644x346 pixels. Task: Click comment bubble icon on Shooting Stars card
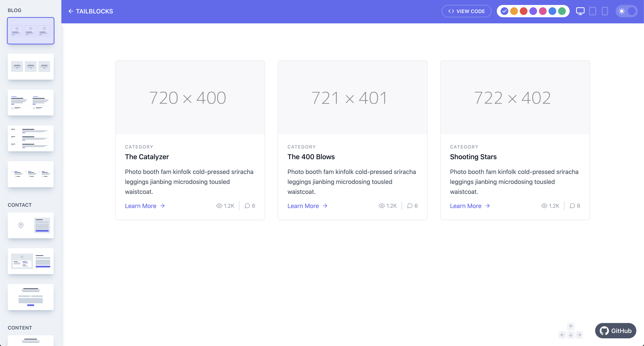572,206
